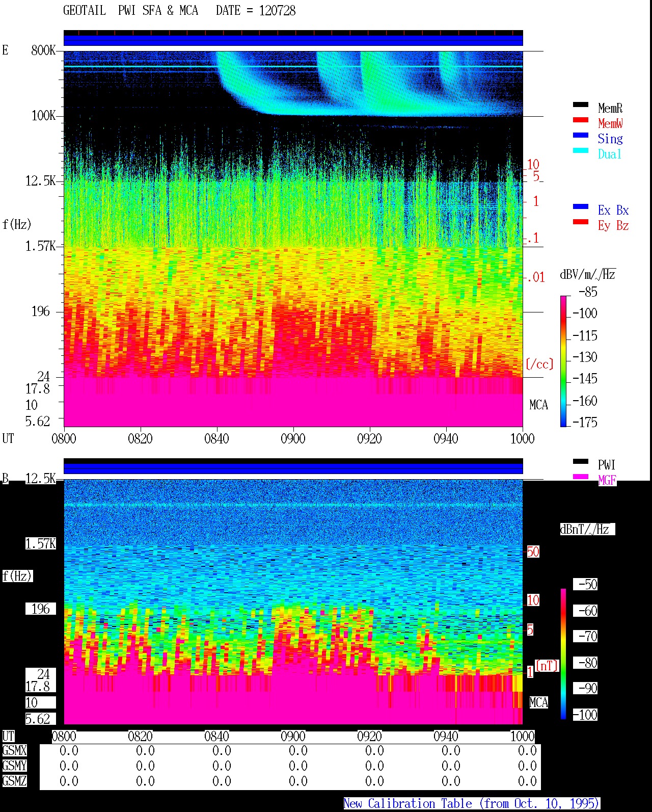This screenshot has width=652, height=812.
Task: Click the New Calibration Table link
Action: (x=472, y=804)
